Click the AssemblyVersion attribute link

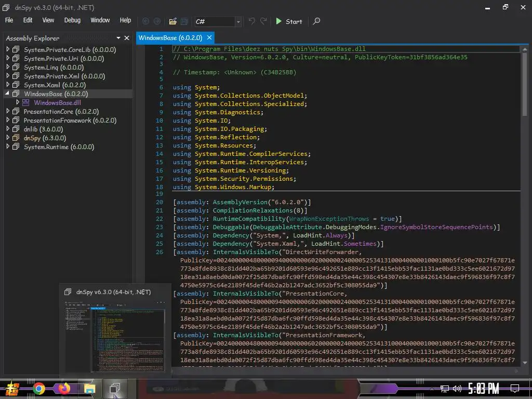(x=240, y=202)
